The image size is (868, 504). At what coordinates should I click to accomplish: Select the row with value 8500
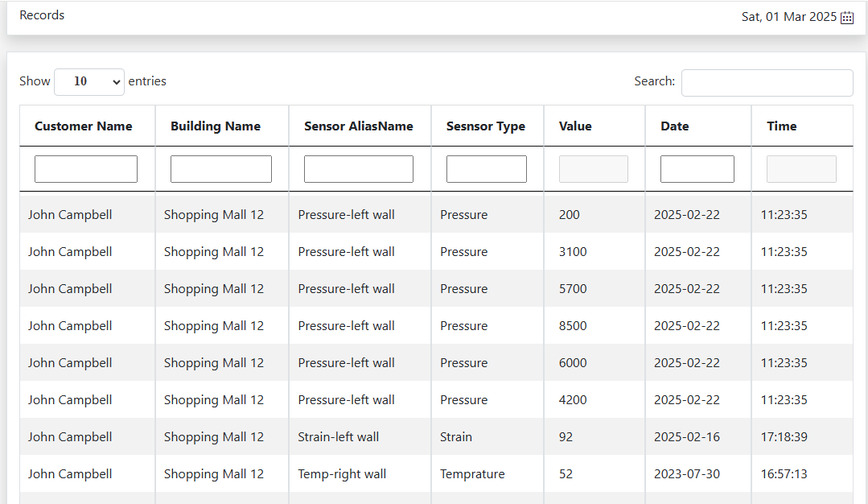(x=573, y=326)
